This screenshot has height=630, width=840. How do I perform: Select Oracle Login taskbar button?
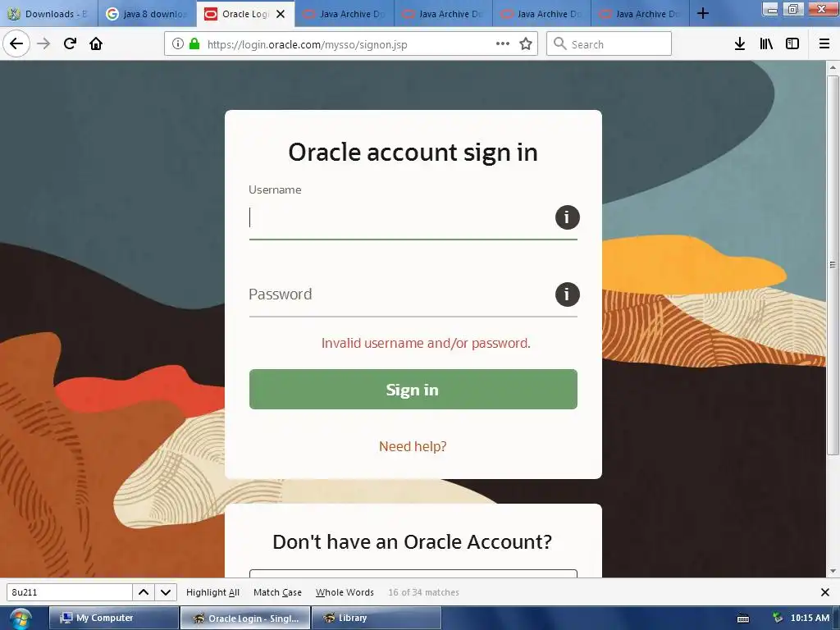pos(244,618)
